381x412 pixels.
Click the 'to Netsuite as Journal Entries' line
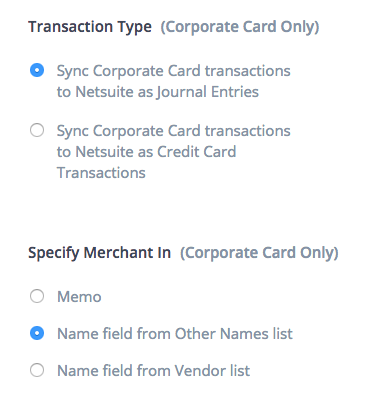coord(158,92)
